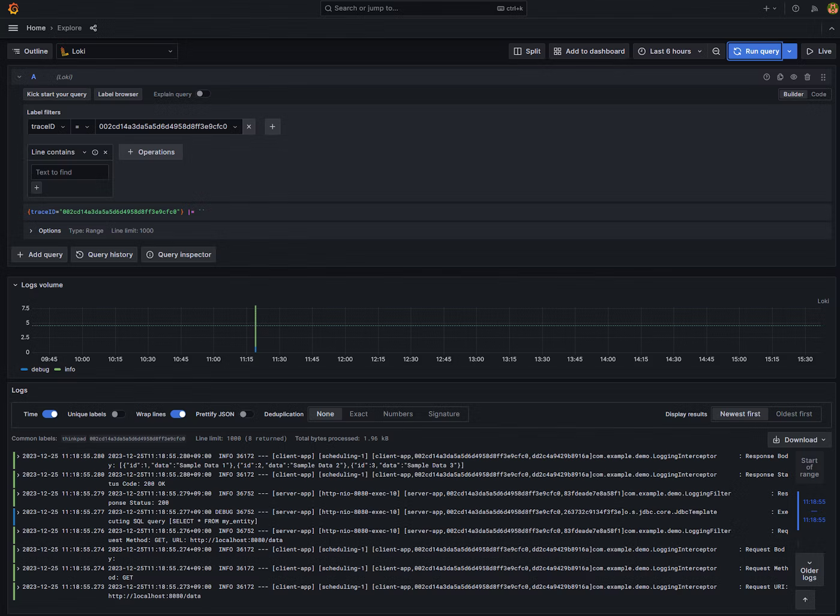Click the Text to find input

pos(70,172)
